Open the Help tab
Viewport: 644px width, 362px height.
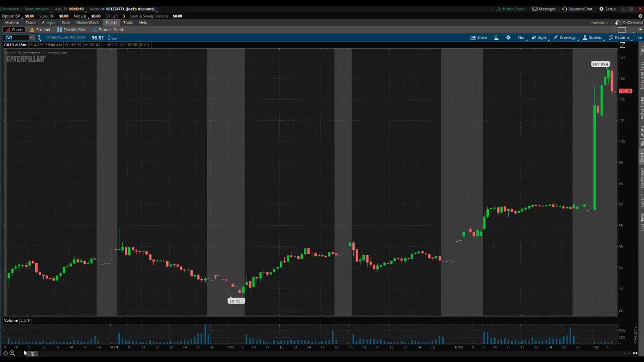coord(143,23)
